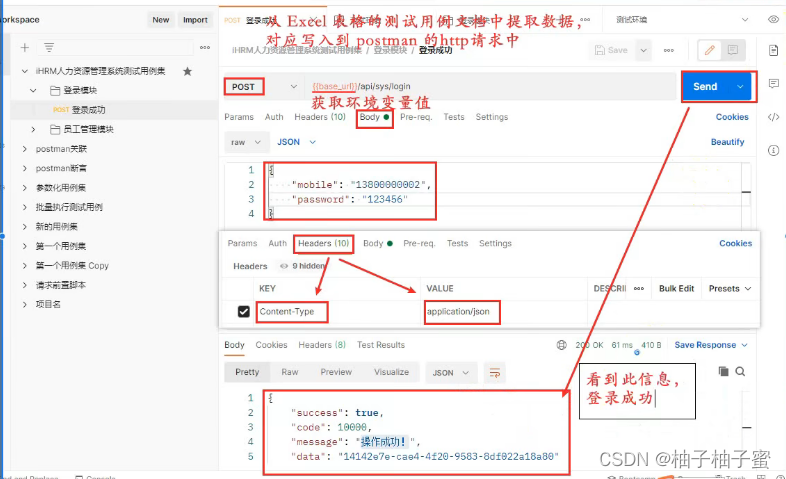Open headers column options ellipsis
786x479 pixels.
tap(639, 289)
